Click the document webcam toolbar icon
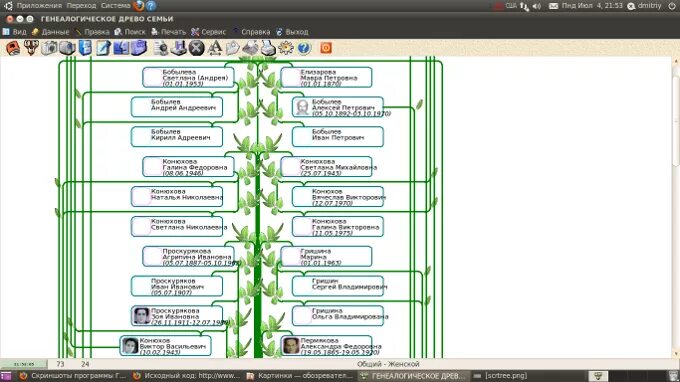 (x=160, y=48)
